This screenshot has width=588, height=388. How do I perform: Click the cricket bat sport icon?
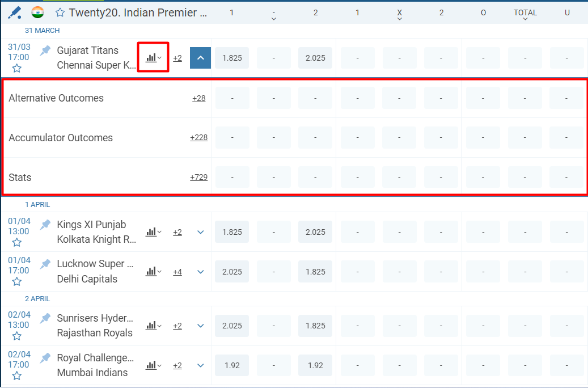[x=15, y=12]
